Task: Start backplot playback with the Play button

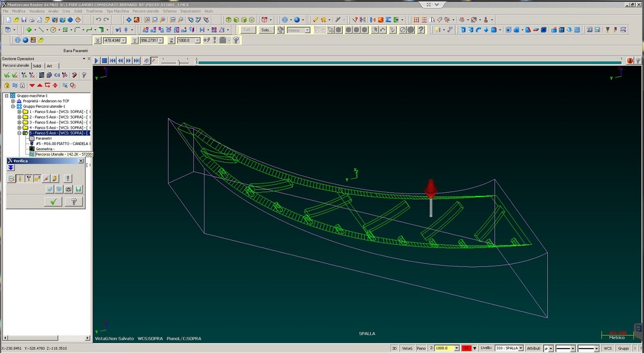Action: (x=96, y=61)
